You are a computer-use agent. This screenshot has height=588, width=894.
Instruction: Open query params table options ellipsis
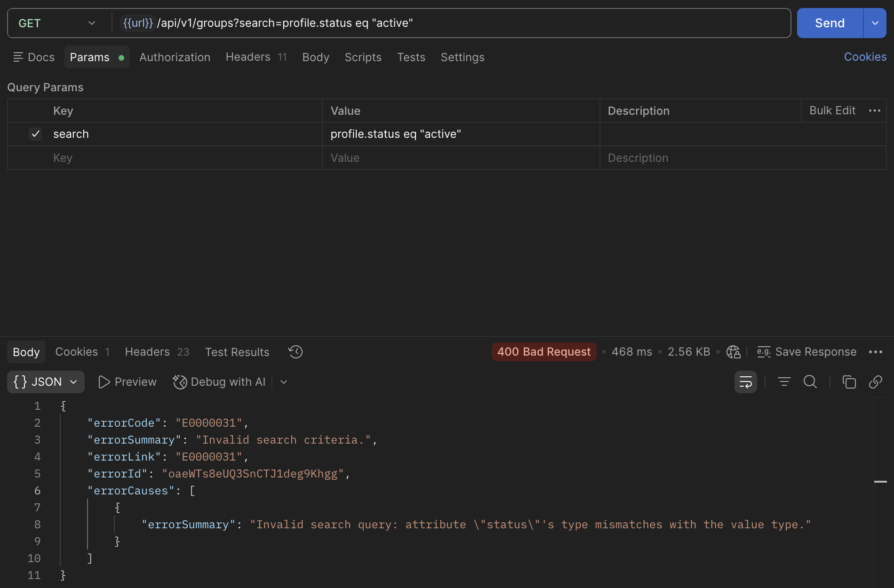875,111
